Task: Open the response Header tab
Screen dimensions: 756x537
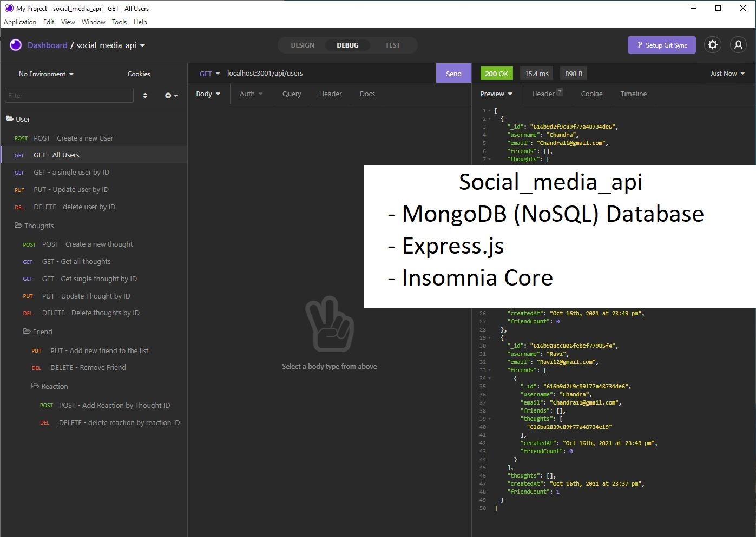Action: tap(547, 94)
